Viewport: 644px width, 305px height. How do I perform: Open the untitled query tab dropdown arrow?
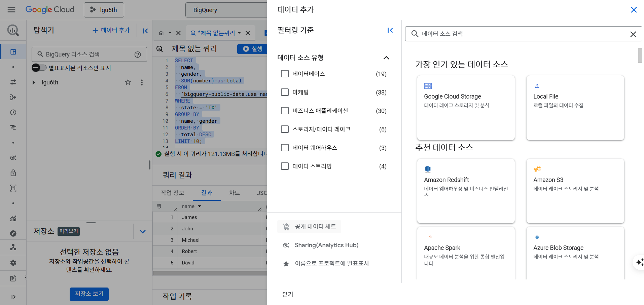(239, 33)
